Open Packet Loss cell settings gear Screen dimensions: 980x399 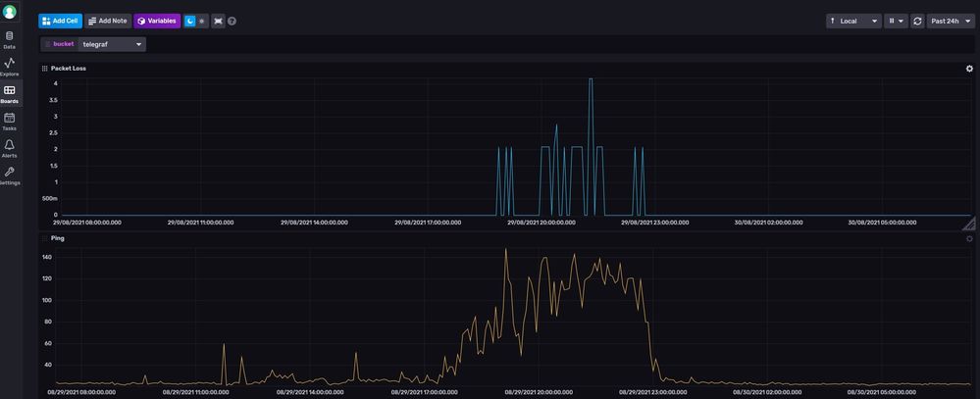[x=969, y=69]
